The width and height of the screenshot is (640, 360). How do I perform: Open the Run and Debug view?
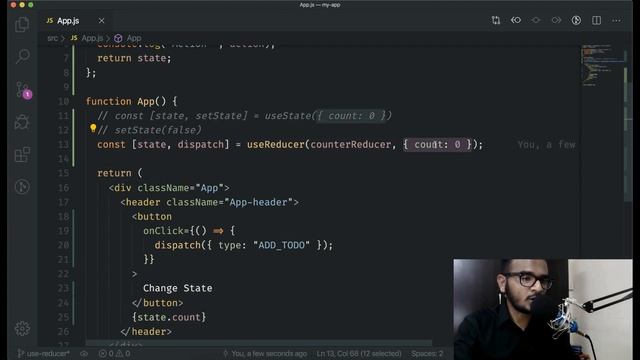click(22, 122)
